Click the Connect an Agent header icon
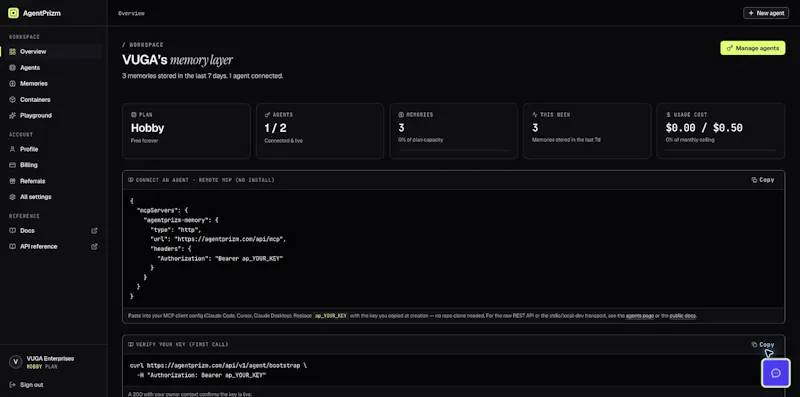Image resolution: width=800 pixels, height=397 pixels. pos(131,180)
